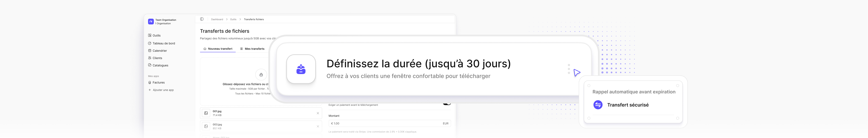Select Clients in the sidebar
The height and width of the screenshot is (138, 868).
pos(157,58)
